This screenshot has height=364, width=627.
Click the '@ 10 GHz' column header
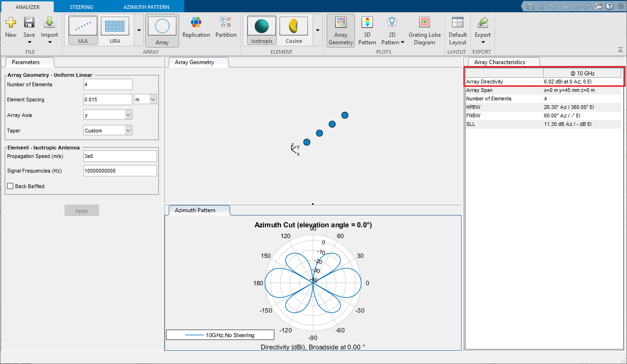point(582,73)
